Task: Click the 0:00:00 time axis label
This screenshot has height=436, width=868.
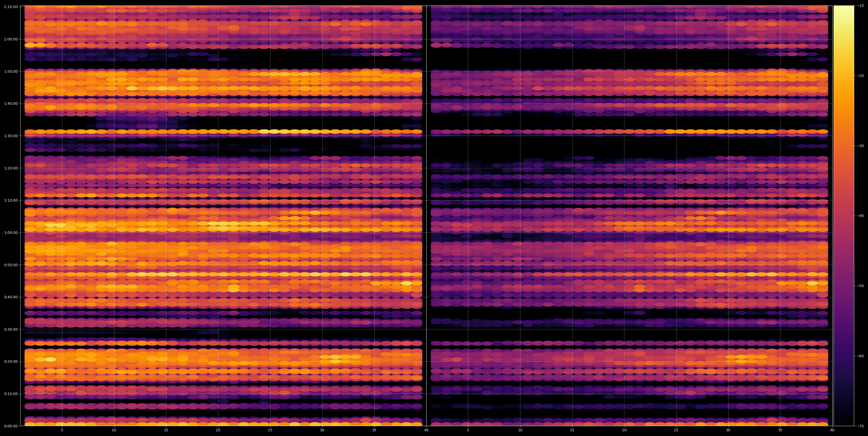Action: 11,426
